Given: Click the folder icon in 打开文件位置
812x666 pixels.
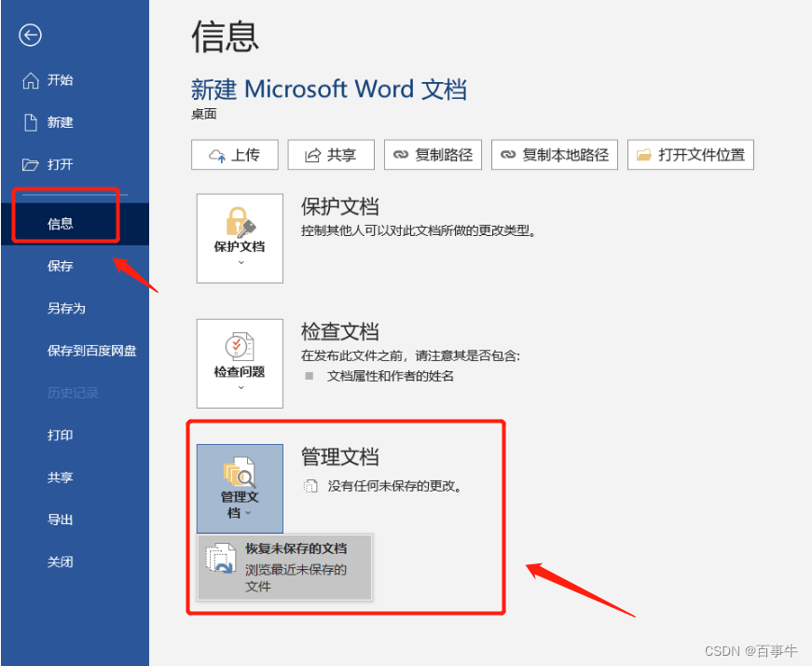Looking at the screenshot, I should (x=643, y=155).
